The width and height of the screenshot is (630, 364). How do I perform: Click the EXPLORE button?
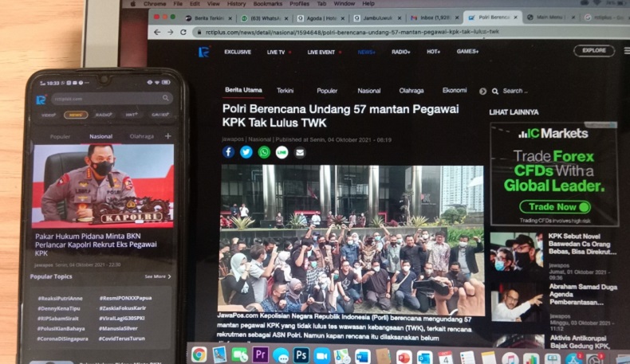click(x=594, y=50)
